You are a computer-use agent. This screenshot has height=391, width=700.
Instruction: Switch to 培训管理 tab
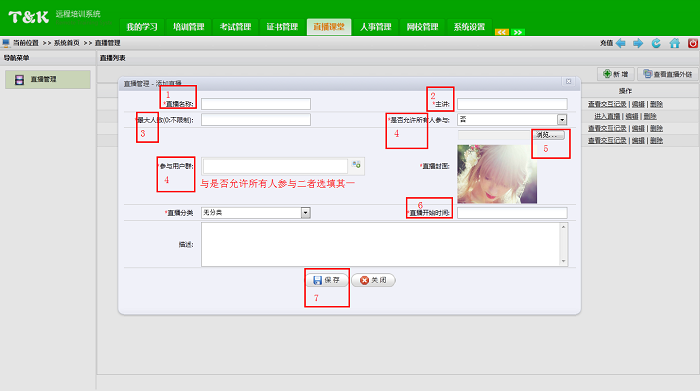188,27
